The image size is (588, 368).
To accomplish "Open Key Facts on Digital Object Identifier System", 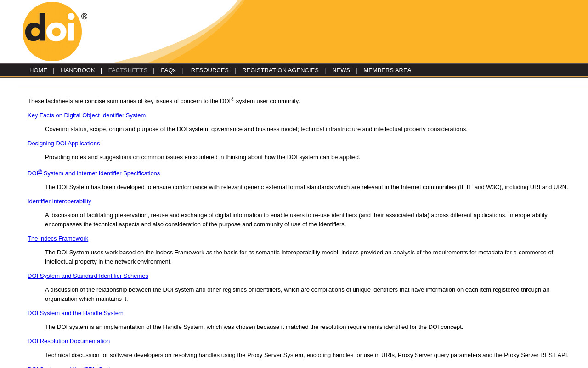I will click(x=86, y=115).
